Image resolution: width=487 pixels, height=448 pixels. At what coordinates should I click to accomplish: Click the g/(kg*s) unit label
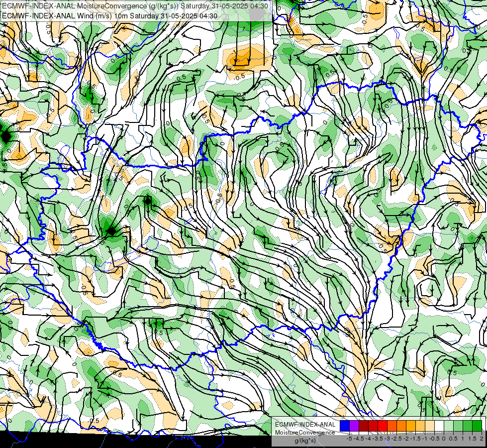305,441
